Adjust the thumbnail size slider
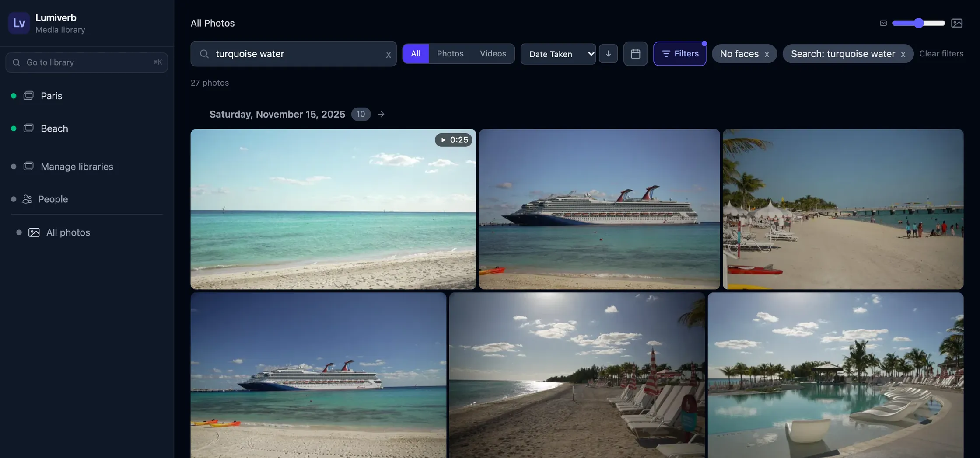This screenshot has width=980, height=458. (x=918, y=23)
